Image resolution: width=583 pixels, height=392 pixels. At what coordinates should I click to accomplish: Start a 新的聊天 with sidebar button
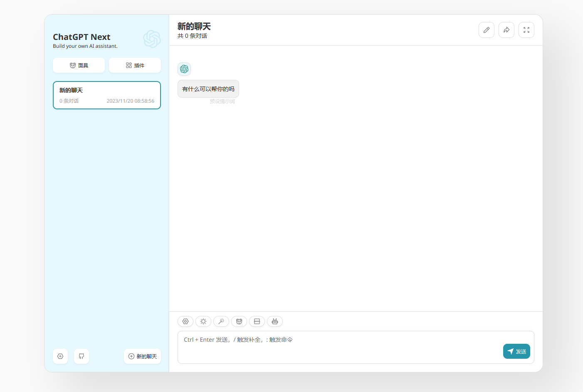click(142, 356)
